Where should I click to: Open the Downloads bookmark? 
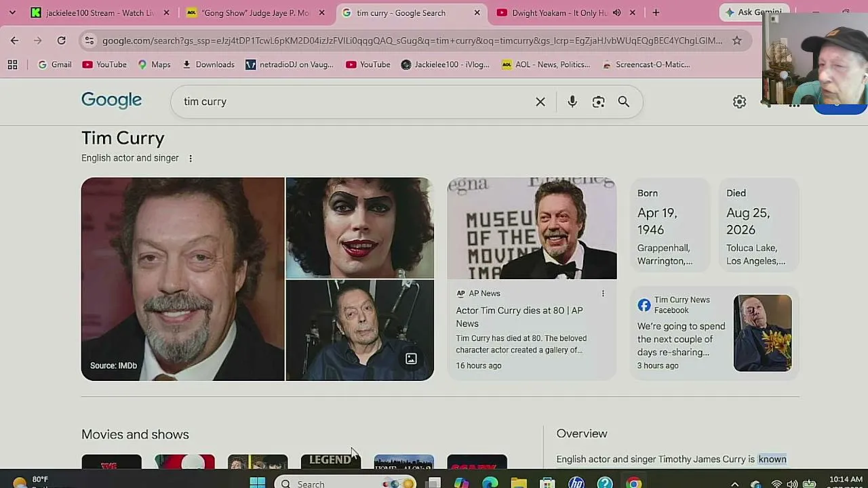[208, 64]
